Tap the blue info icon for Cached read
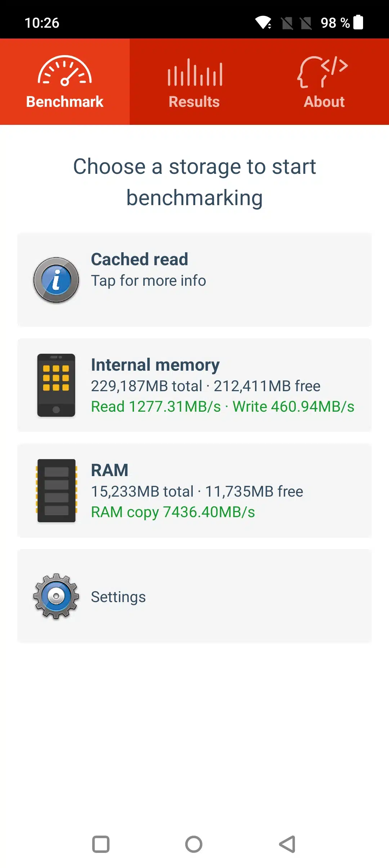Image resolution: width=389 pixels, height=868 pixels. (x=56, y=280)
